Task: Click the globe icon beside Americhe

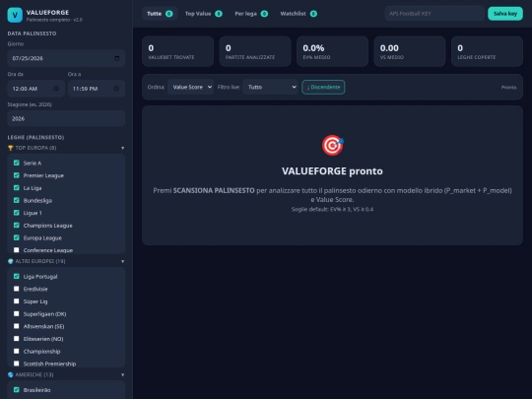Action: (11, 374)
